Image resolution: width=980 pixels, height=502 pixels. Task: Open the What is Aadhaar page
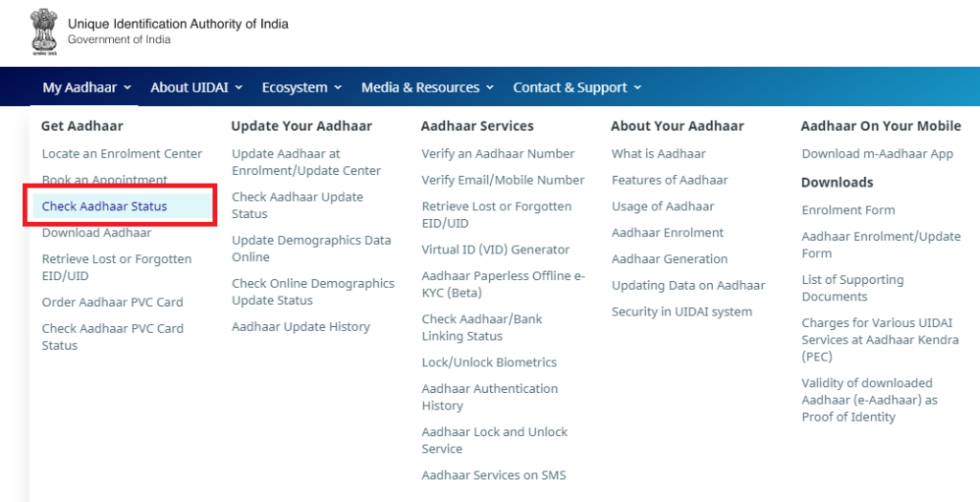[658, 154]
